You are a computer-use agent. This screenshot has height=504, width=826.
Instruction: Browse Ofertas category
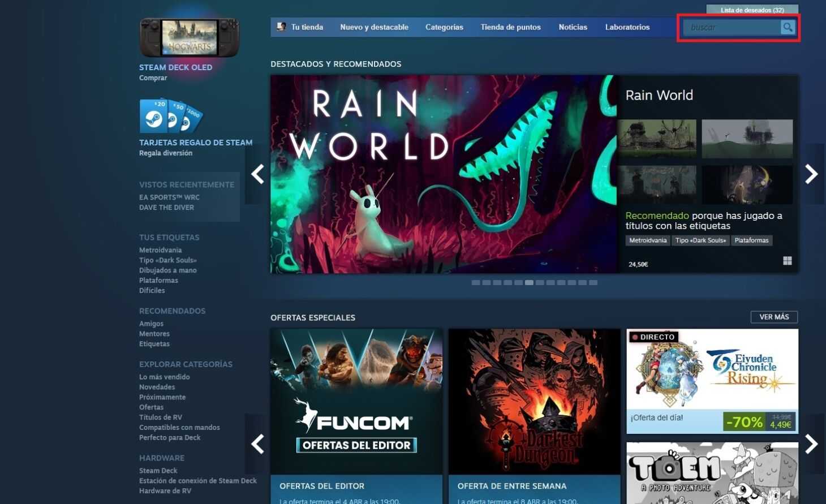coord(151,407)
